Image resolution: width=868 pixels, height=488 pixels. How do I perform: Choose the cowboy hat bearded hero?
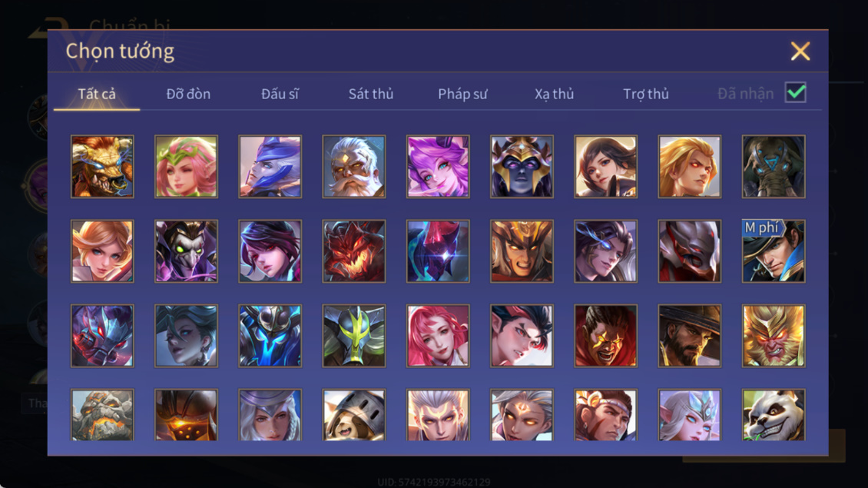point(689,336)
